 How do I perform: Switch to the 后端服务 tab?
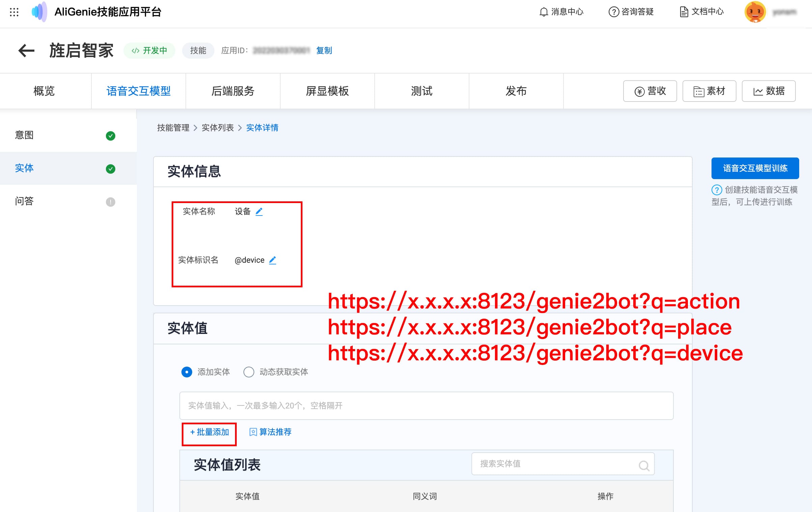pyautogui.click(x=233, y=91)
